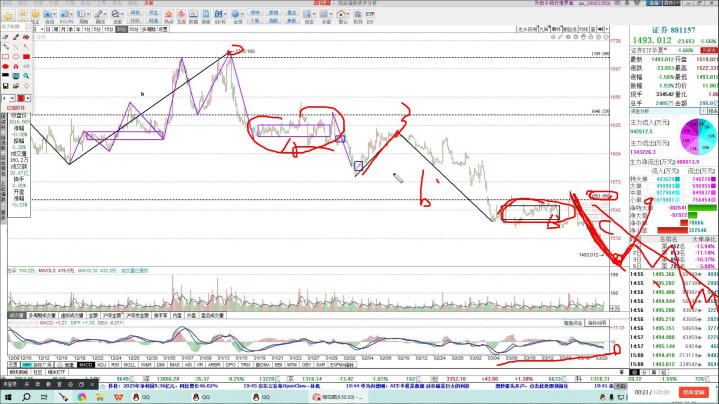
Task: Expand the 多周期 multi-period option
Action: (147, 30)
